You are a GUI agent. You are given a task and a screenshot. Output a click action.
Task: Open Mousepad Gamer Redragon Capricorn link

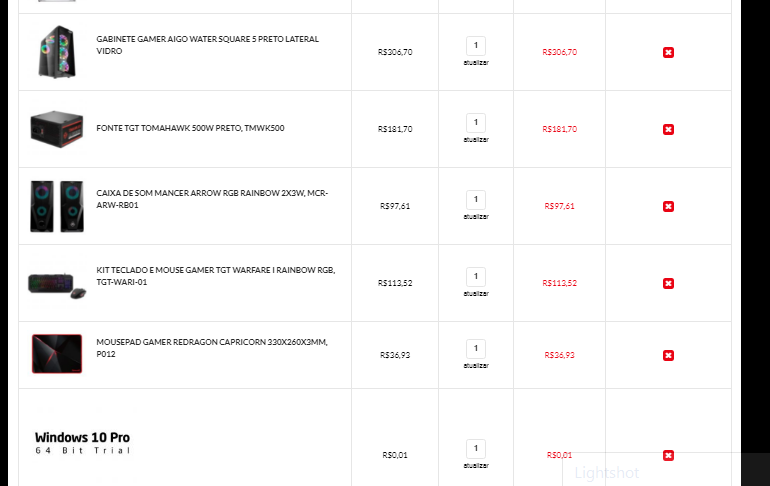point(212,348)
